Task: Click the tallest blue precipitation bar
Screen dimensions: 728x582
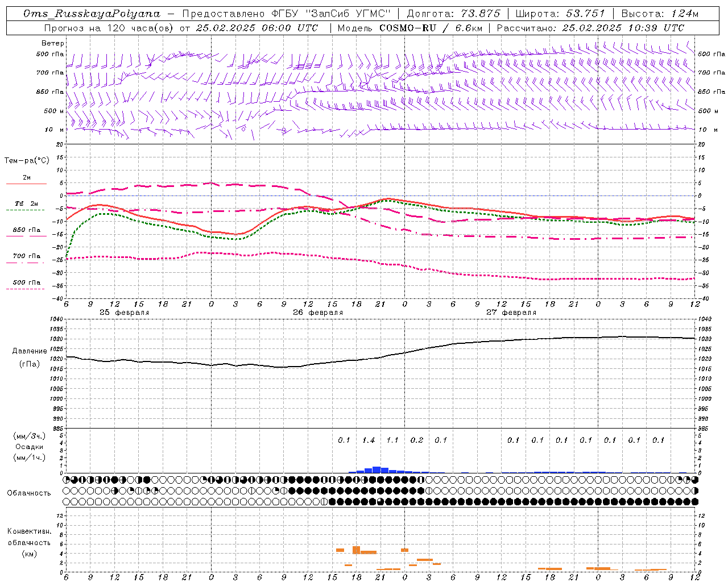Action: point(377,469)
